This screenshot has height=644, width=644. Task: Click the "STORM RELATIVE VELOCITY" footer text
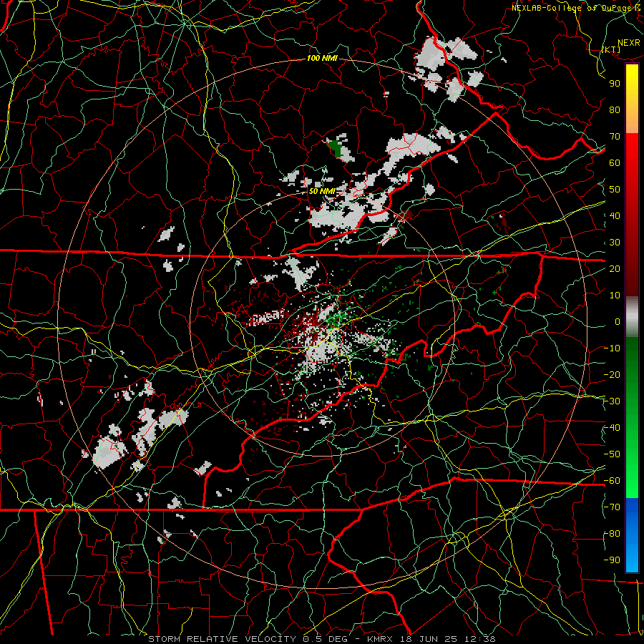click(x=222, y=639)
